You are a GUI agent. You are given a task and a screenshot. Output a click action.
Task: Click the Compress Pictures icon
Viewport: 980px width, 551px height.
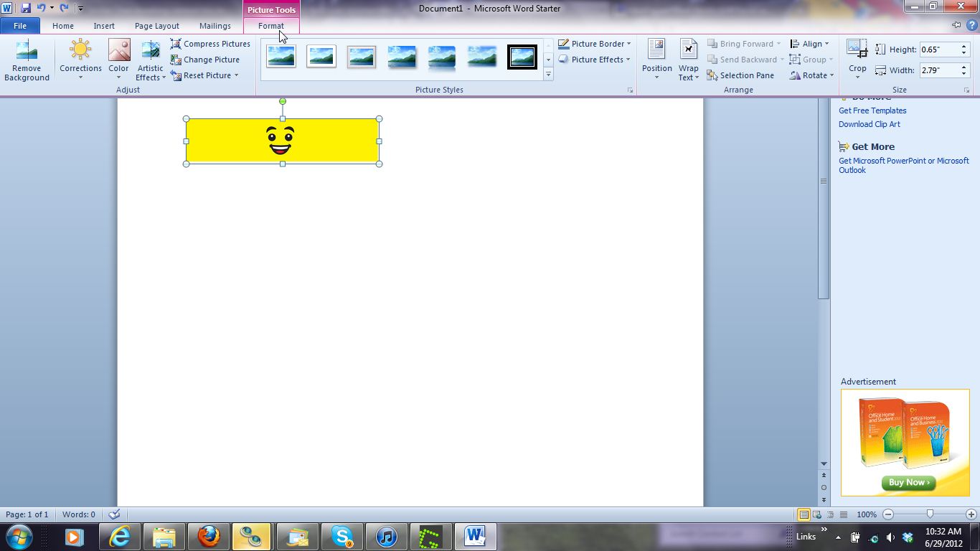(176, 44)
